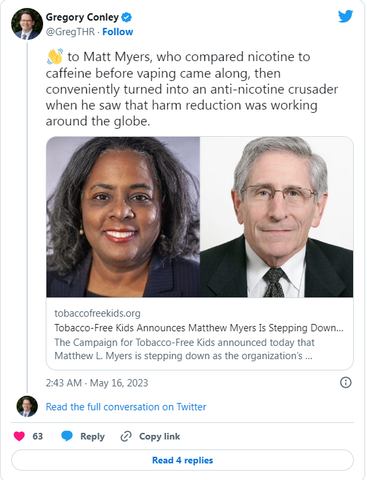
Task: Click the blue reply bubble icon
Action: coord(67,436)
